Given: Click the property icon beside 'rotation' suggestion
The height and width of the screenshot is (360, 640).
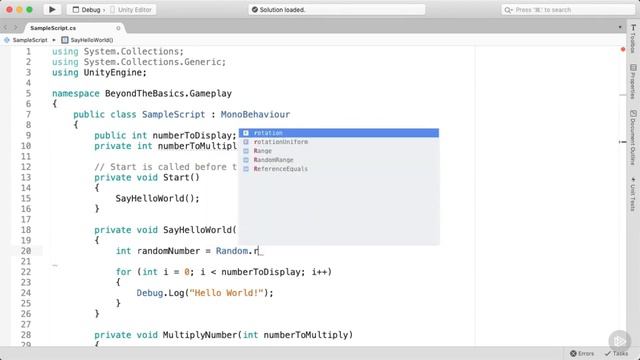Looking at the screenshot, I should pyautogui.click(x=246, y=133).
